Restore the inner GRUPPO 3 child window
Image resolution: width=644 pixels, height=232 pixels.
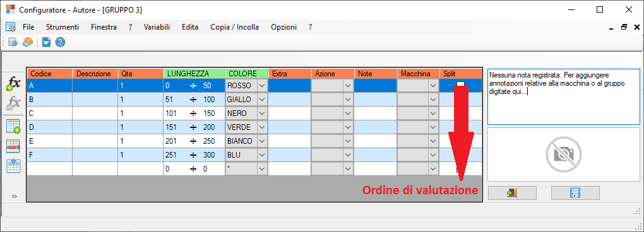click(x=624, y=27)
